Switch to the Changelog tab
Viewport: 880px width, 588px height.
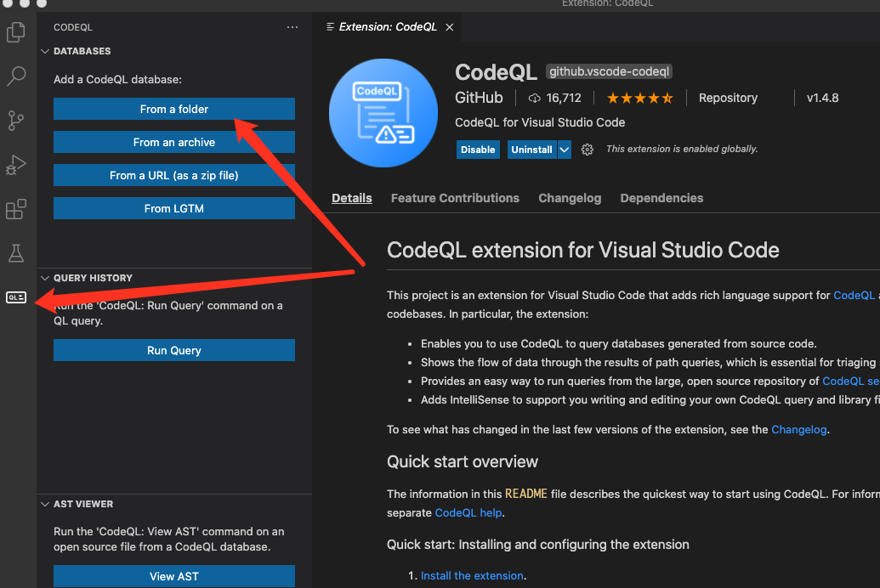tap(570, 198)
